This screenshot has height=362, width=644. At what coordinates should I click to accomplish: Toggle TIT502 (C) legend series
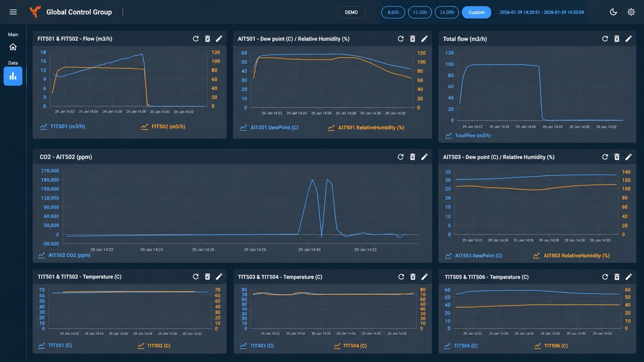(154, 345)
